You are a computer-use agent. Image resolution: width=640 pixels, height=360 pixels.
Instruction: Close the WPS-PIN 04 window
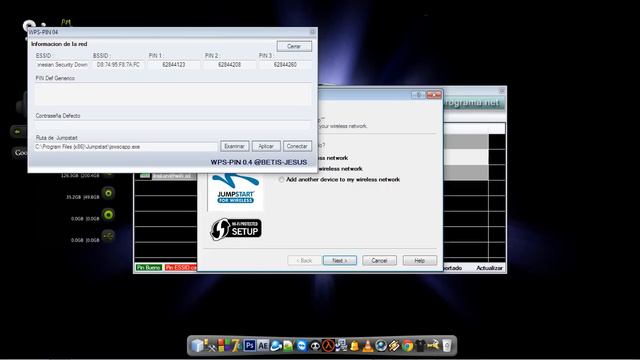pyautogui.click(x=313, y=31)
